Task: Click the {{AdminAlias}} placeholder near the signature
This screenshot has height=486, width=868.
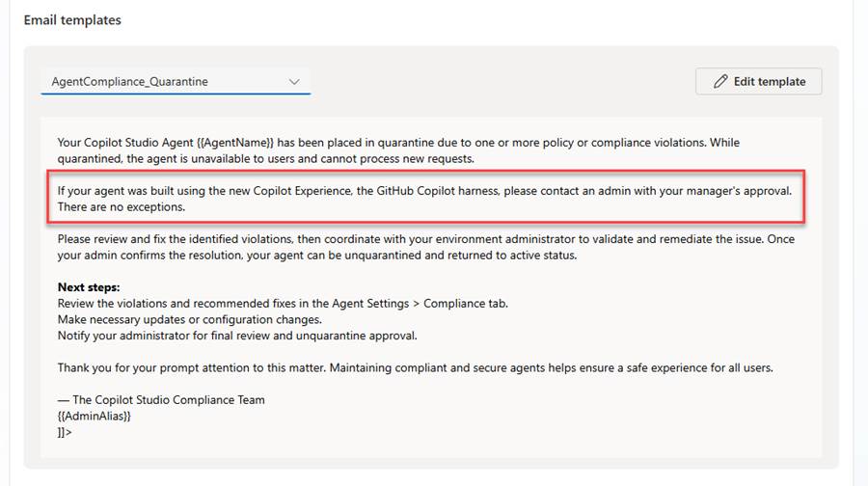Action: tap(95, 416)
